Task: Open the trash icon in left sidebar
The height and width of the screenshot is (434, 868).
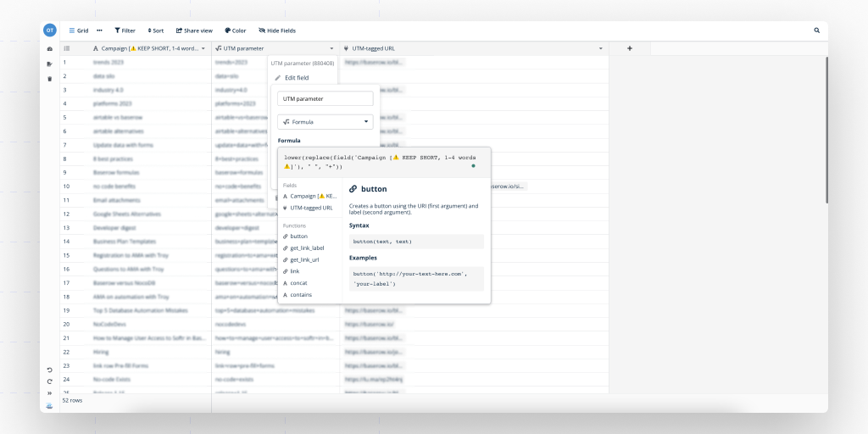Action: pos(49,79)
